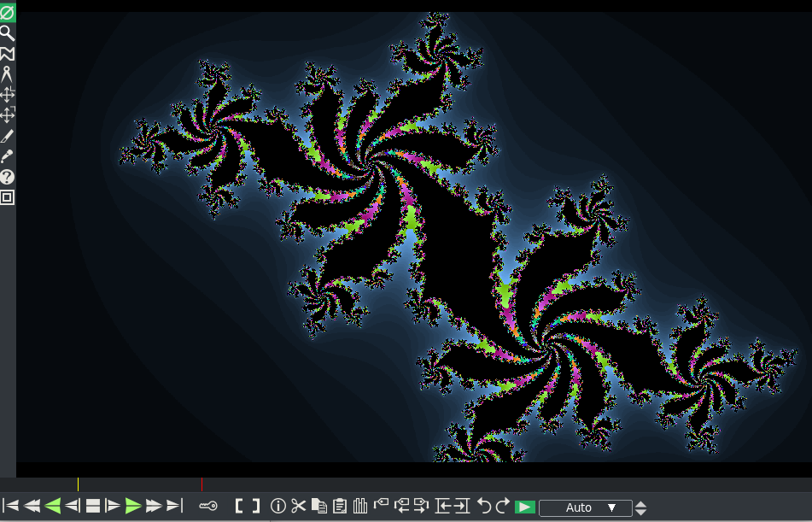Cut selection using scissors icon
This screenshot has height=522, width=812.
coord(297,505)
